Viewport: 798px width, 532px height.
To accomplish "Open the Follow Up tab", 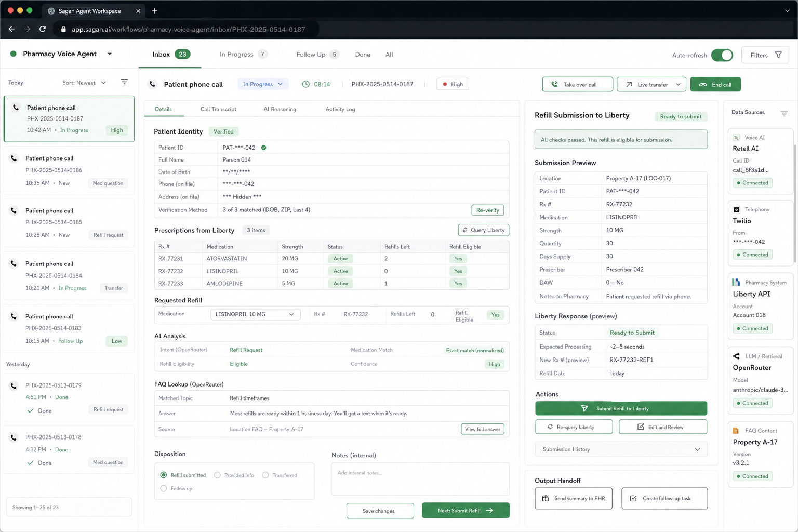I will [317, 55].
